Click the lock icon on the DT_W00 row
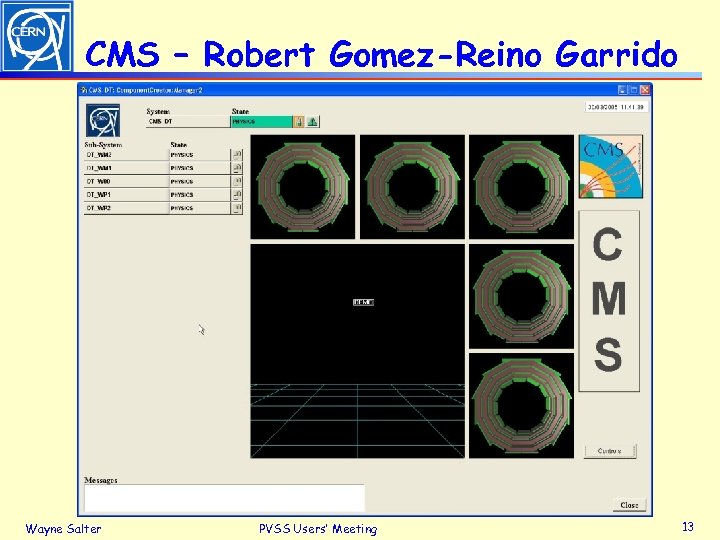720x540 pixels. (x=237, y=181)
